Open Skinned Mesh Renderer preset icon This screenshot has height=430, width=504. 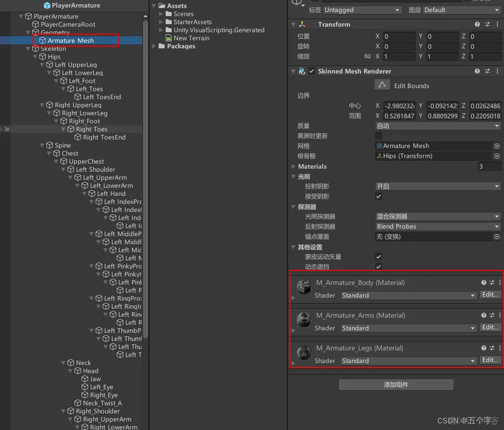[487, 71]
